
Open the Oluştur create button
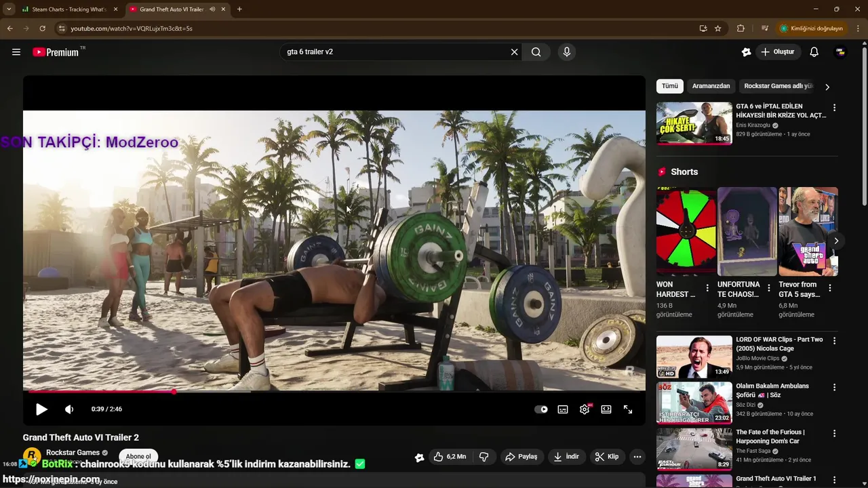pyautogui.click(x=777, y=52)
